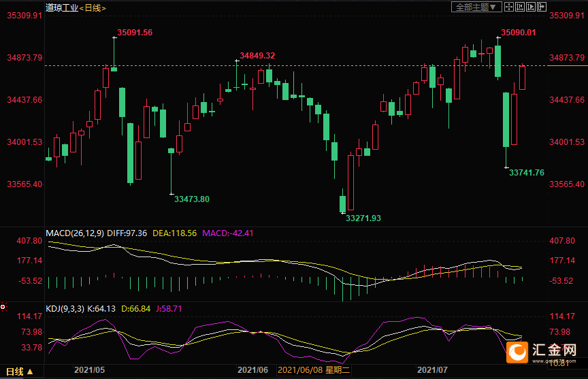Click the expand chart axis play icon

[531, 7]
